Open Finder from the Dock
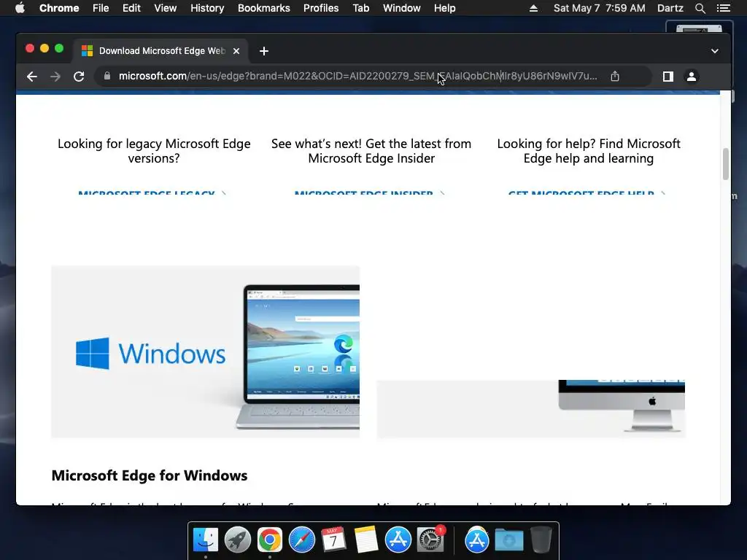Viewport: 747px width, 560px height. (205, 540)
